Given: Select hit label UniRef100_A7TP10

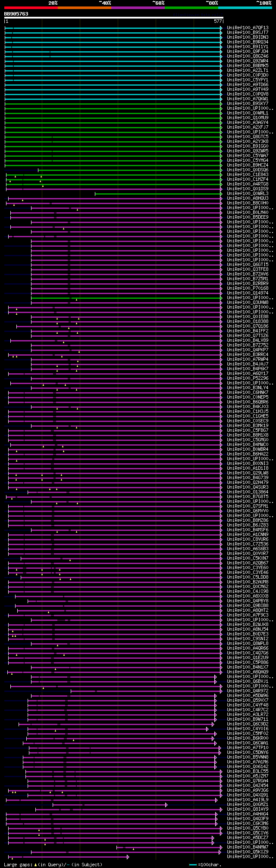Looking at the screenshot, I should pyautogui.click(x=248, y=748).
